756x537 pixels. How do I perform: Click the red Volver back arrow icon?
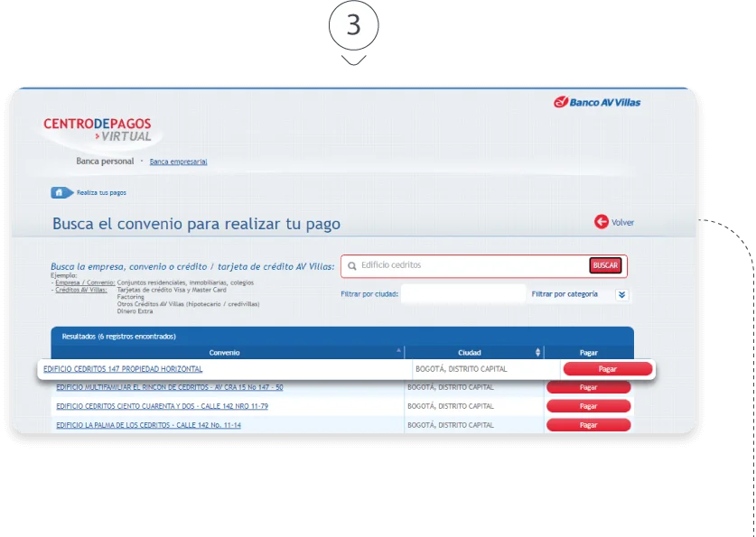coord(601,222)
